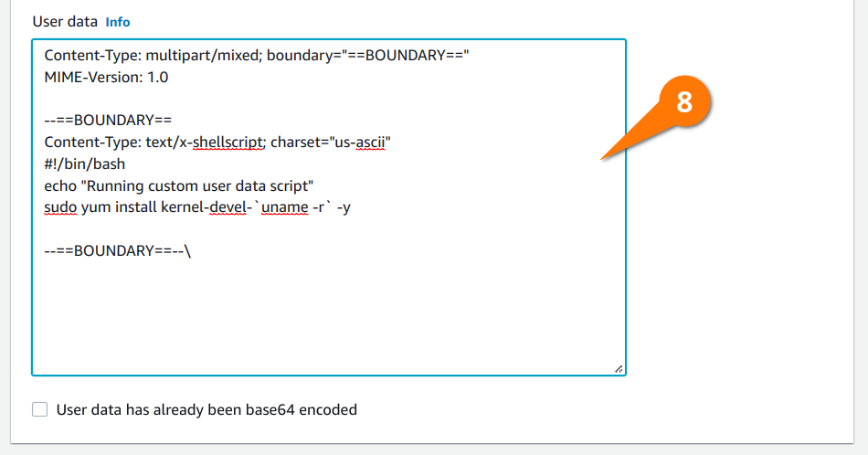Screen dimensions: 868x455
Task: Click the 'Content-Type: multipart/mixed' line
Action: click(257, 56)
